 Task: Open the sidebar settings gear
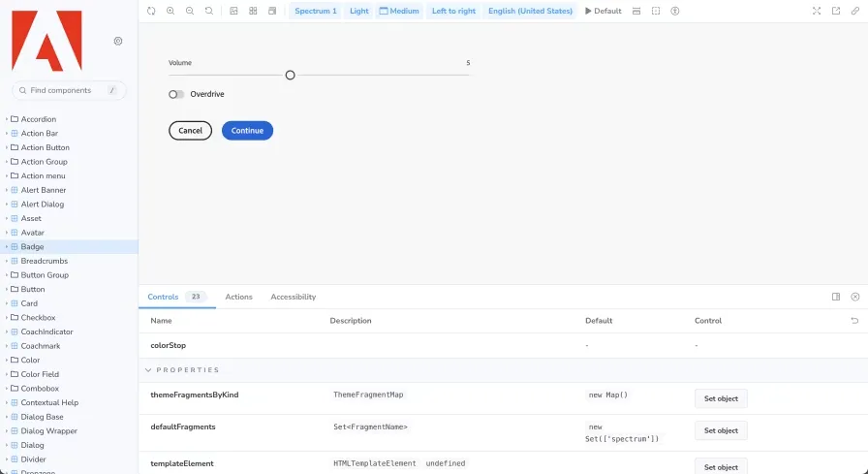tap(118, 41)
